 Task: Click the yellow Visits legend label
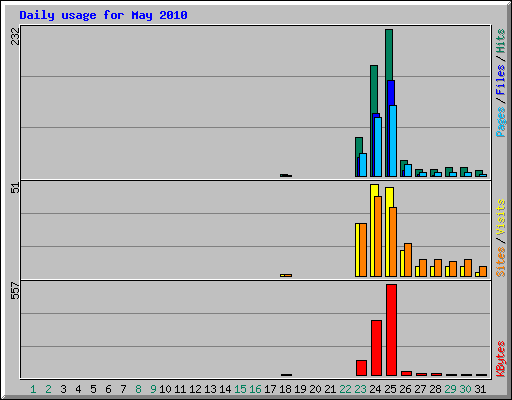pos(500,218)
